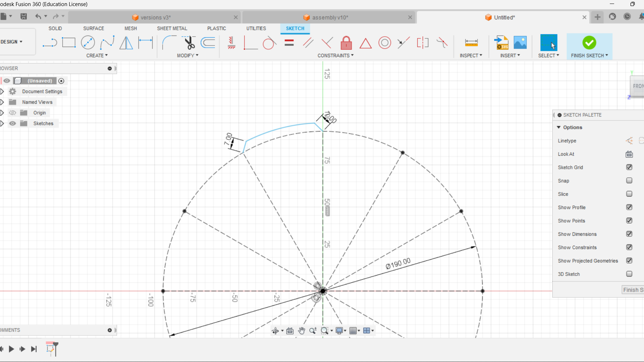
Task: Open the CREATE dropdown menu
Action: (x=97, y=55)
